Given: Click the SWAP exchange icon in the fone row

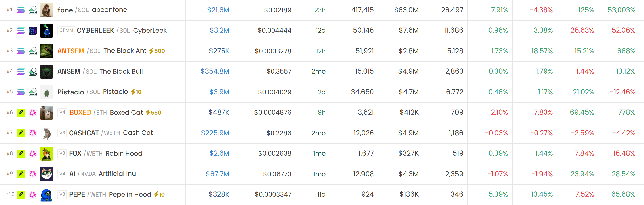Looking at the screenshot, I should click(x=33, y=10).
